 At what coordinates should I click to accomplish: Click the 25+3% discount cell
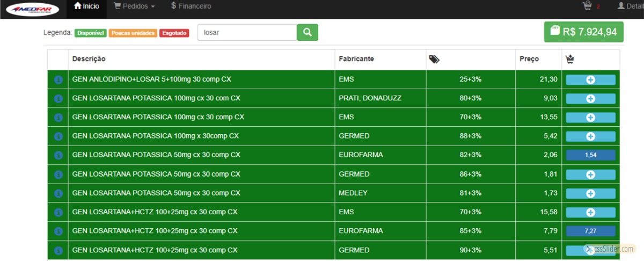(x=471, y=79)
